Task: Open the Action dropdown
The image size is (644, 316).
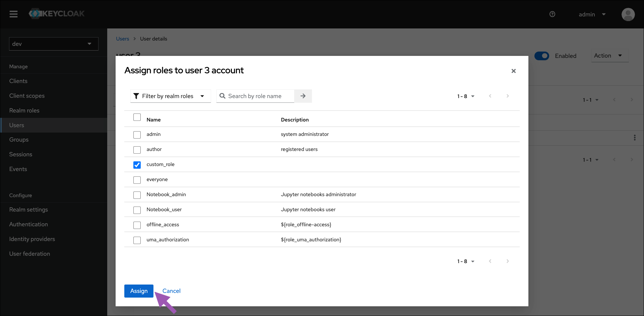Action: [610, 56]
